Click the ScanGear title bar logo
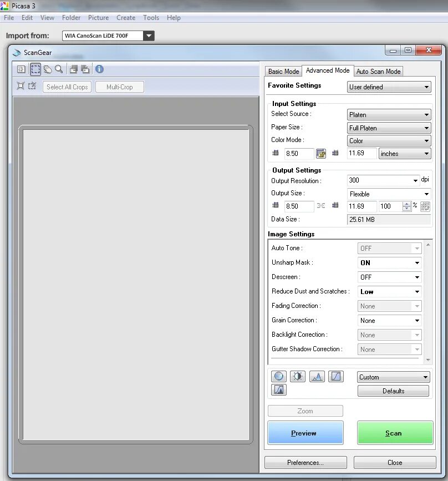 [x=17, y=53]
